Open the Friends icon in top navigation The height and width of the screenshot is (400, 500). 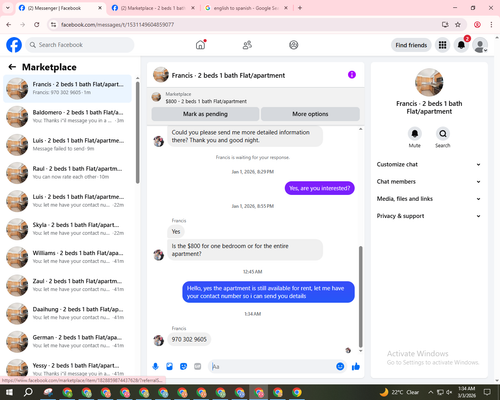click(x=247, y=45)
